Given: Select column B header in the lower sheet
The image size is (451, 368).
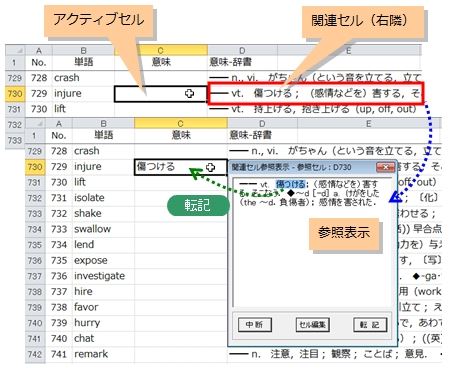Looking at the screenshot, I should pos(103,124).
